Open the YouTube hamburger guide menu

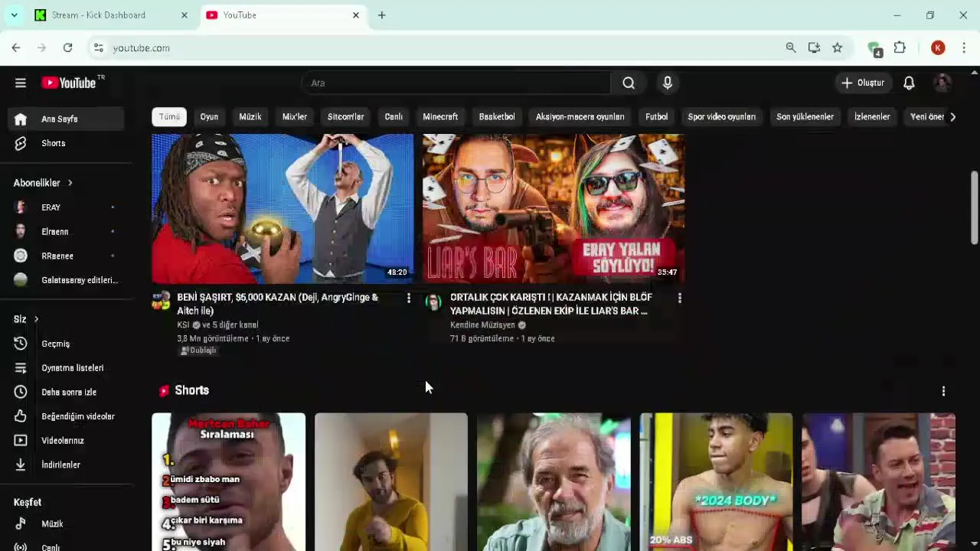click(x=21, y=83)
